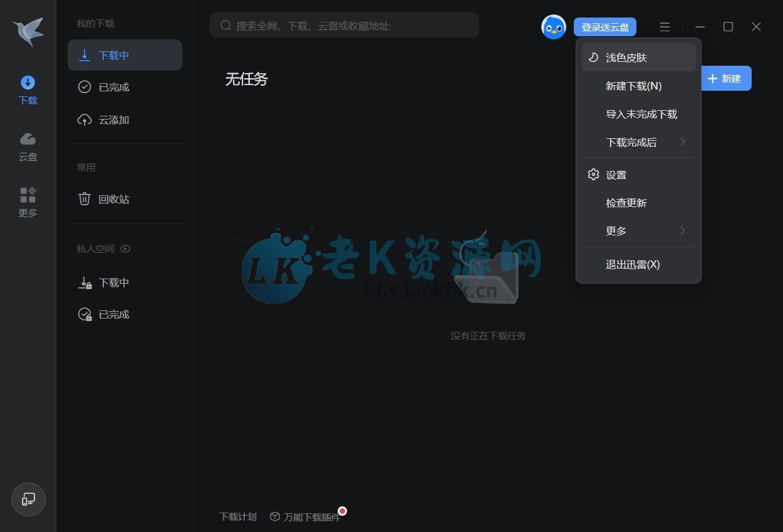Click the magnifier search icon
Image resolution: width=783 pixels, height=532 pixels.
[226, 26]
